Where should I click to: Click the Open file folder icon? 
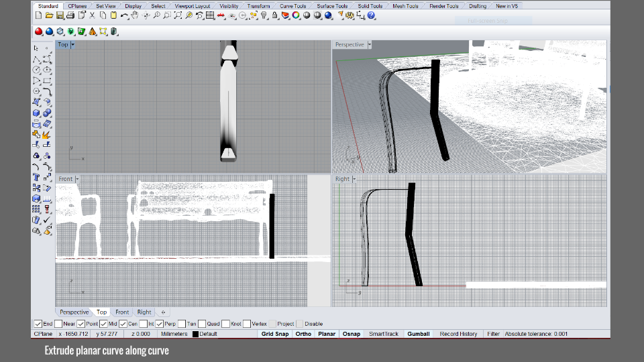click(x=50, y=15)
